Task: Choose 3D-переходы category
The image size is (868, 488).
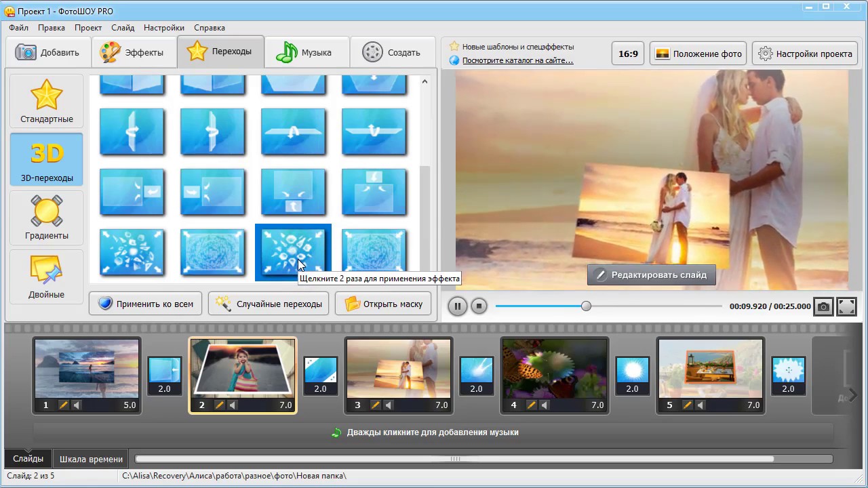Action: pyautogui.click(x=47, y=160)
